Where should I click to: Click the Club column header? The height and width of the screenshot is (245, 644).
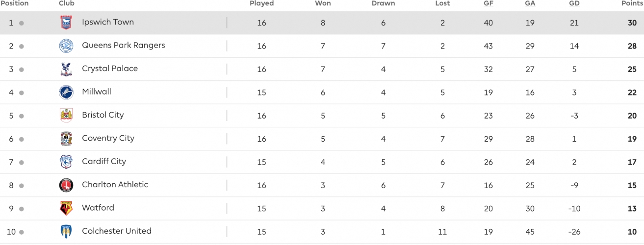pos(67,3)
